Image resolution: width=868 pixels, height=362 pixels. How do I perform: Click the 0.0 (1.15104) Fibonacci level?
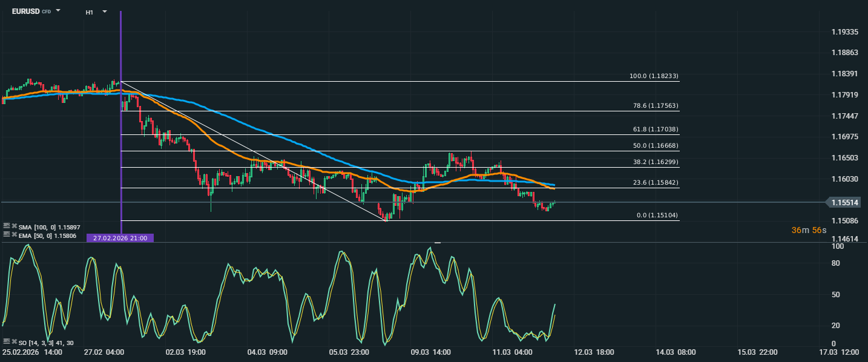point(656,216)
